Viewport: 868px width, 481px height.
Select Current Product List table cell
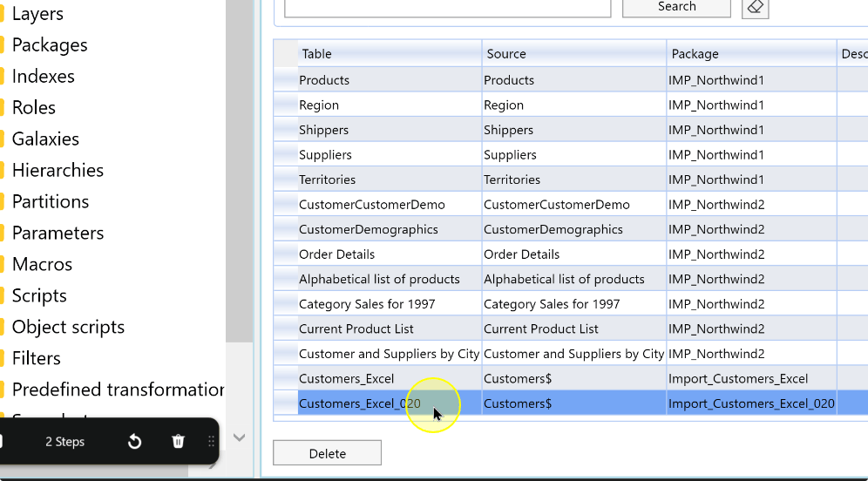[x=390, y=329]
